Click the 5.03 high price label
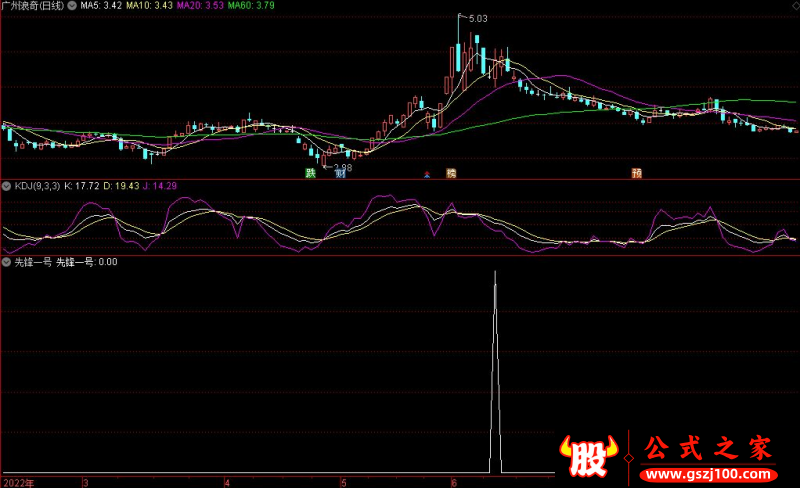Screen dimensions: 800x488 point(477,18)
